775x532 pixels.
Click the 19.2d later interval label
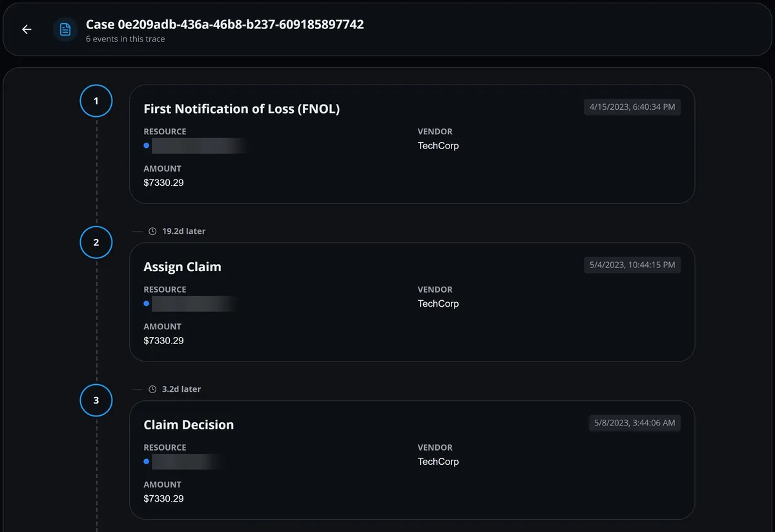pos(184,231)
